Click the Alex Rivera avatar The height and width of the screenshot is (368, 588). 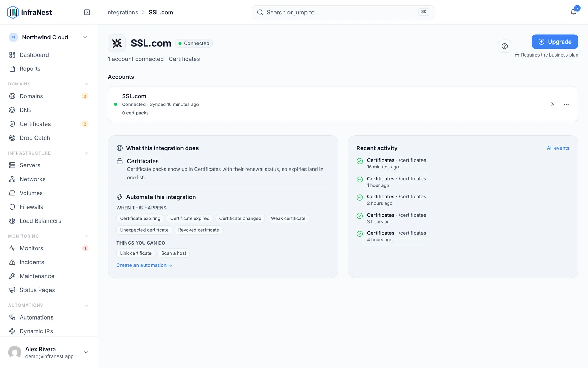point(15,352)
